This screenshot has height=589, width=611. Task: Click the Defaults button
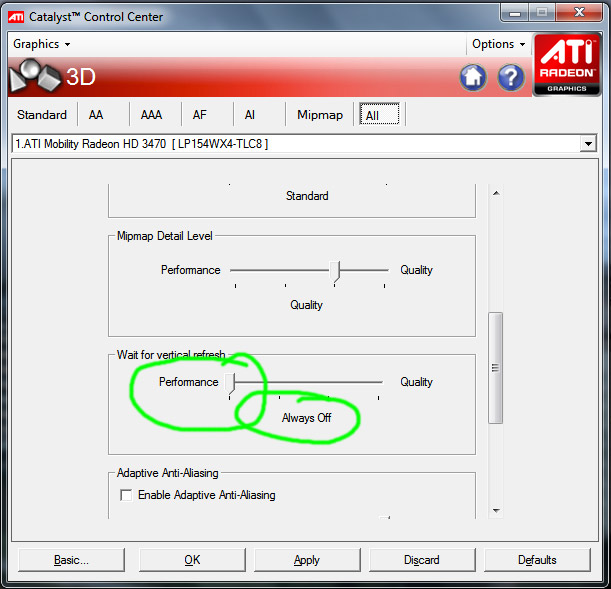[x=537, y=560]
